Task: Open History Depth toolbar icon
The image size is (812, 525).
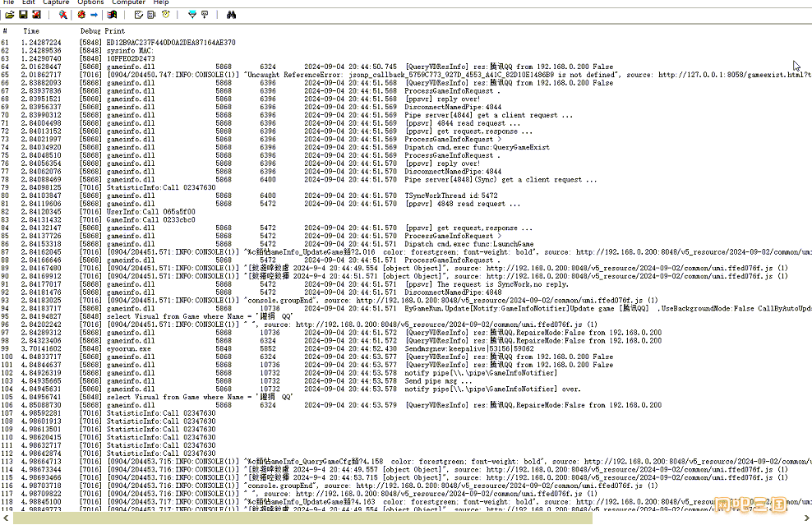Action: point(205,15)
